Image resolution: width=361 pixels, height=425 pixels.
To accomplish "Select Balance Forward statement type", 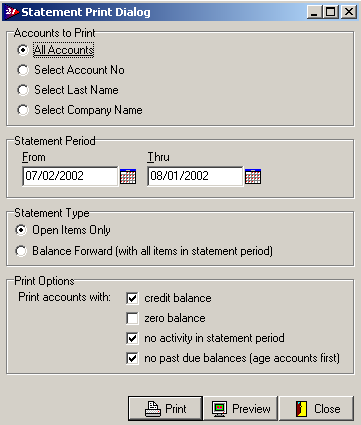I will [21, 251].
